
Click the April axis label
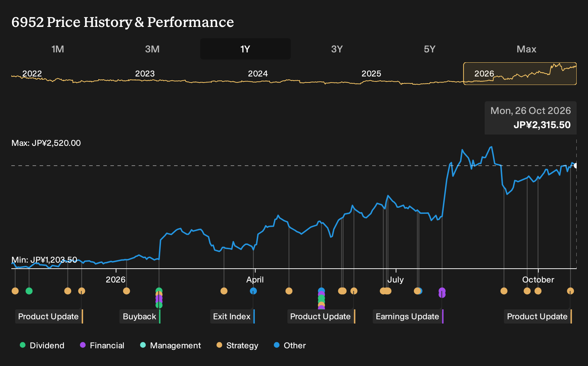tap(255, 280)
